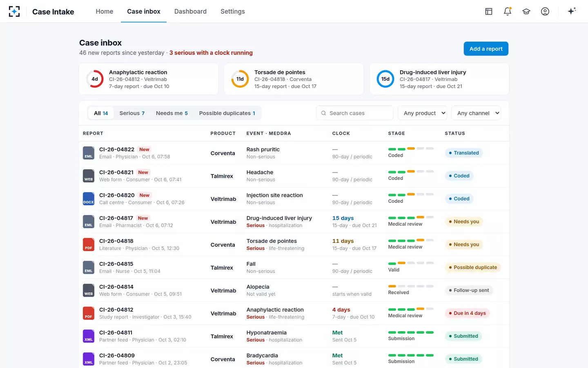
Task: Click the Needs you status for CI-26-04817
Action: [x=464, y=222]
